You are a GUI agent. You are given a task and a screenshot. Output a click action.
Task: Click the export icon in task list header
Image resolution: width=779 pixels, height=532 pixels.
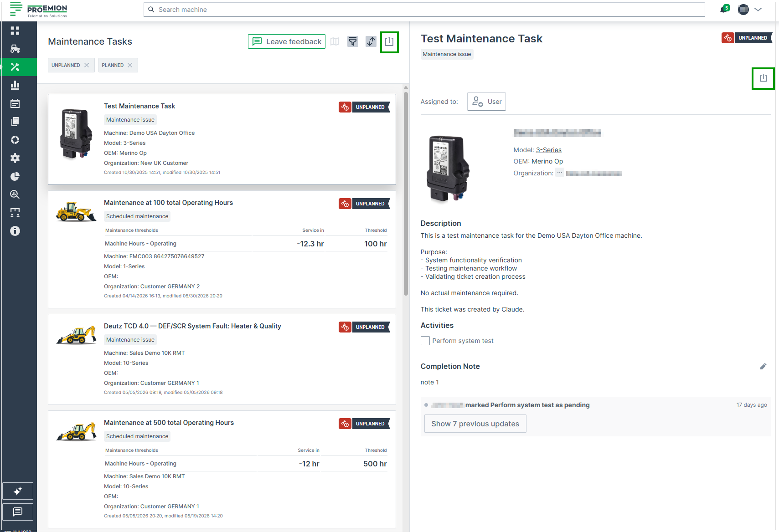(x=389, y=42)
